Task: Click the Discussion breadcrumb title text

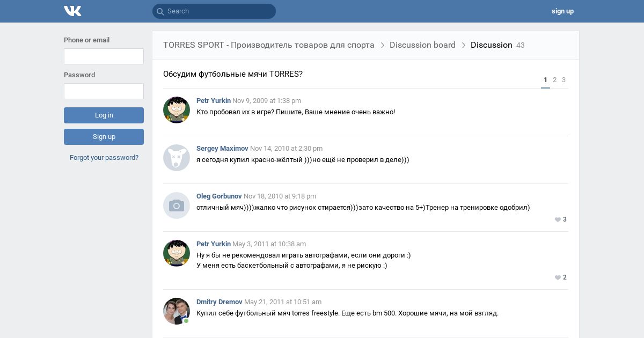Action: click(x=492, y=45)
